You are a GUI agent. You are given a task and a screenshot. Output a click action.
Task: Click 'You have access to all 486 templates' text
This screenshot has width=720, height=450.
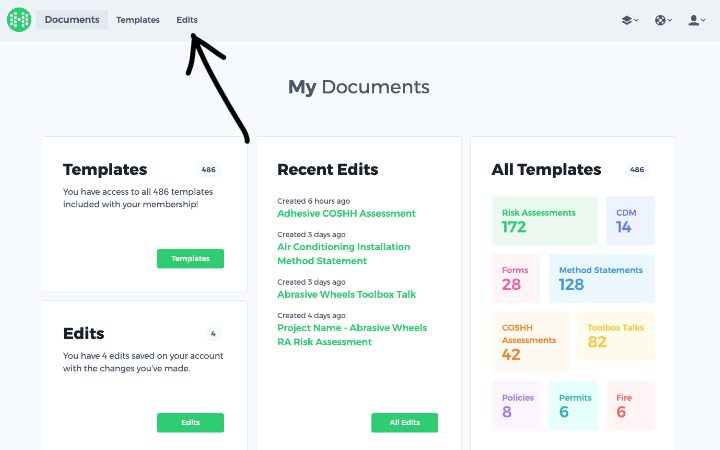click(138, 198)
